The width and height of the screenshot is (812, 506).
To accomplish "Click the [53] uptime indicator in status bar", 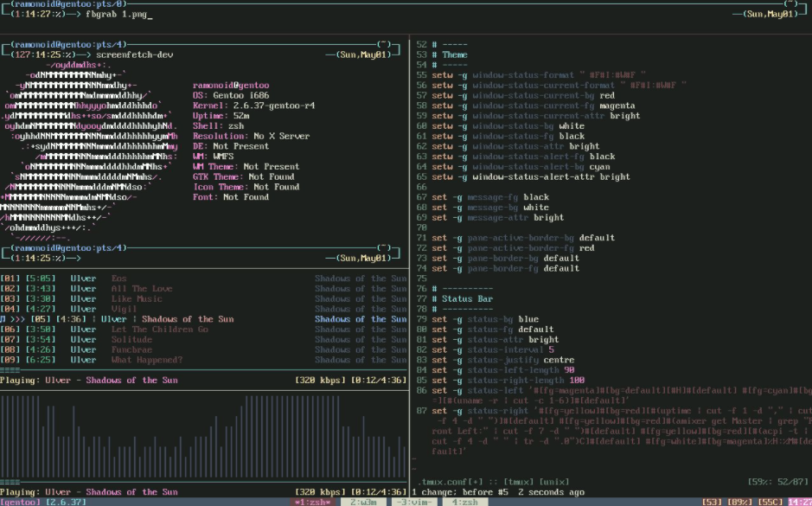I will pos(712,502).
